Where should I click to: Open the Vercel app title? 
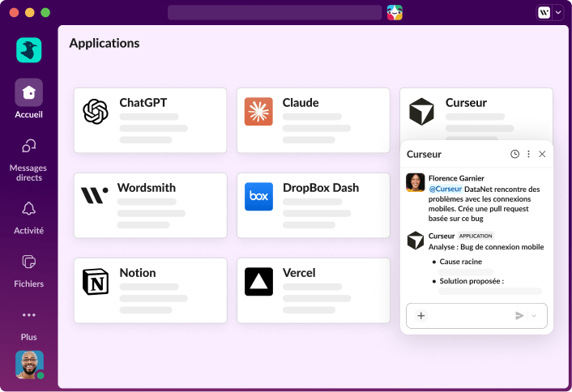[x=299, y=273]
